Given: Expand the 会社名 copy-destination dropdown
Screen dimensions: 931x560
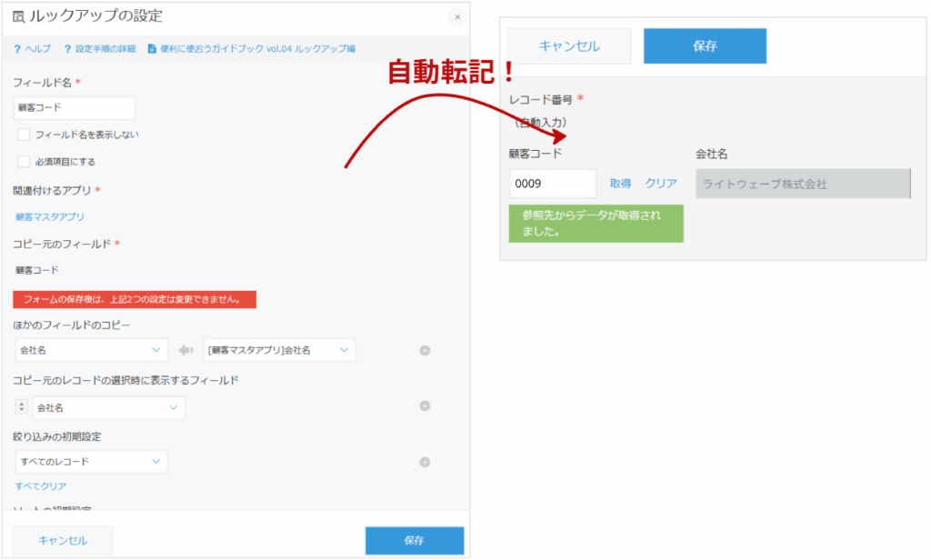Looking at the screenshot, I should [x=91, y=350].
